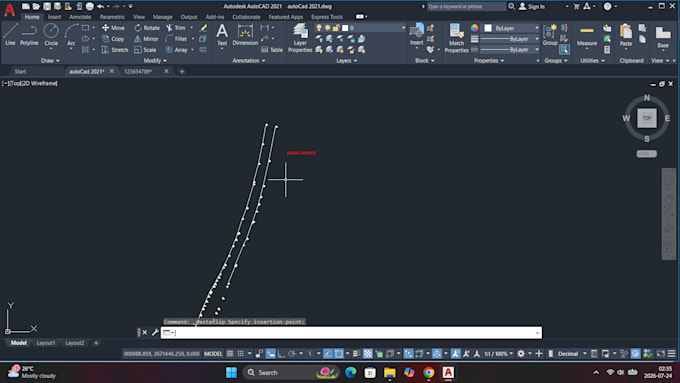This screenshot has width=680, height=383.
Task: Click the keyword search field
Action: (x=466, y=7)
